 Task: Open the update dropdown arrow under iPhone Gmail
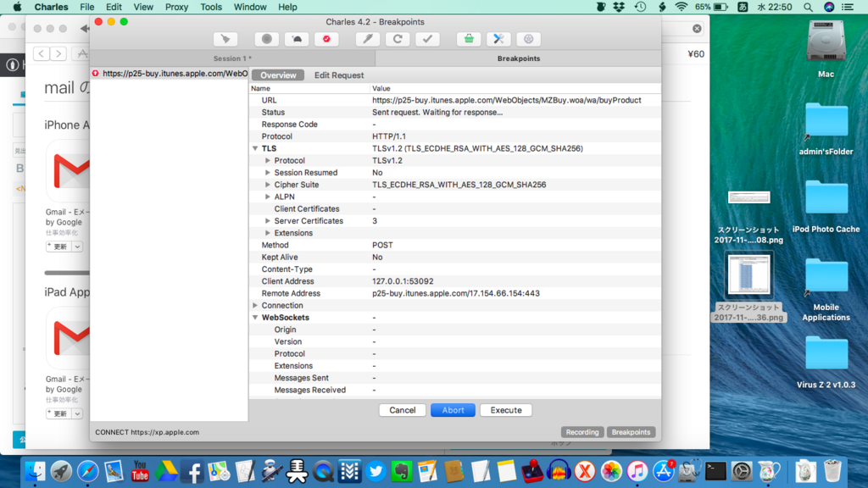click(x=77, y=247)
